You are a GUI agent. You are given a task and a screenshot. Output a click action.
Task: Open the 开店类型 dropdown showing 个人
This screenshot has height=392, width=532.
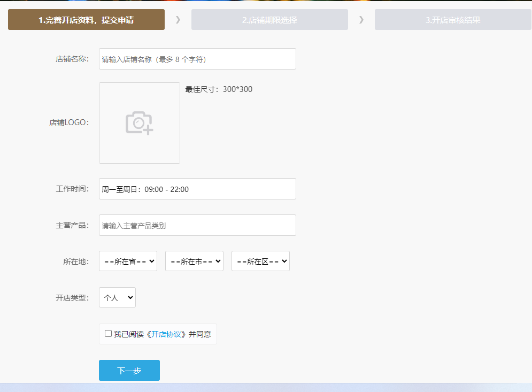coord(117,297)
